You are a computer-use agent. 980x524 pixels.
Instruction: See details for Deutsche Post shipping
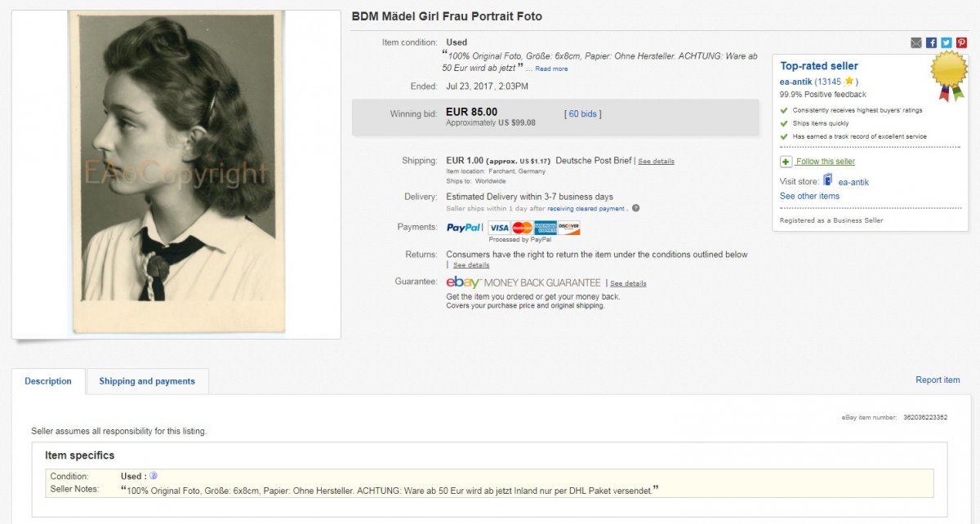click(656, 162)
